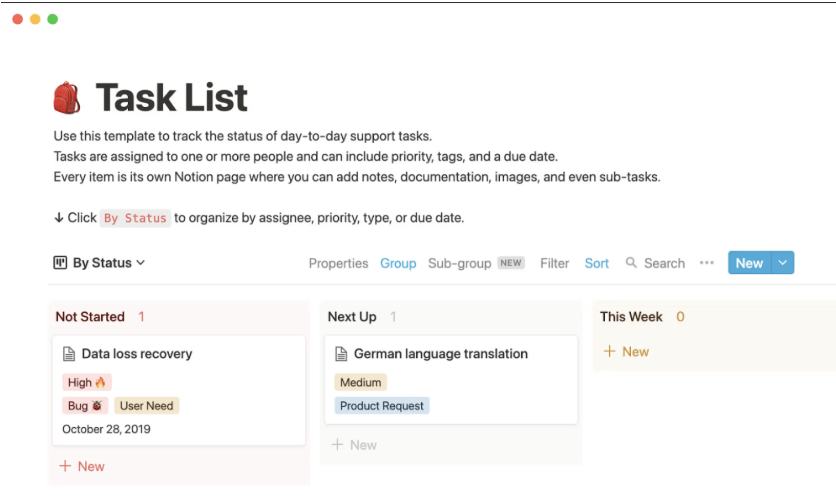Click the yellow minimize window button
The image size is (836, 499).
tap(35, 19)
